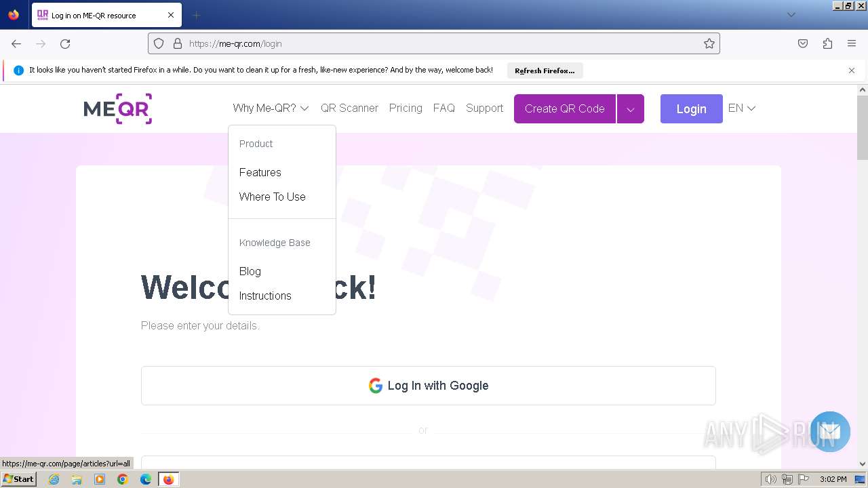
Task: Open Instructions from the dropdown menu
Action: (x=265, y=296)
